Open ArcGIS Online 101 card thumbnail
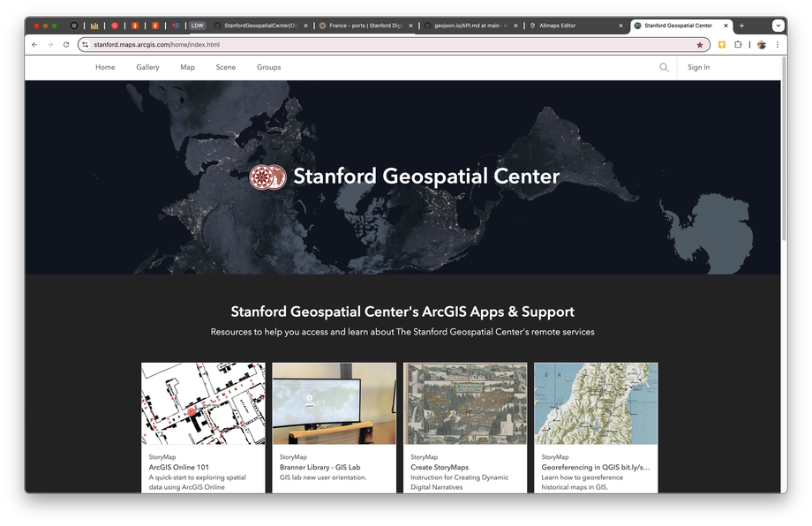Viewport: 812px width, 526px height. pos(203,403)
